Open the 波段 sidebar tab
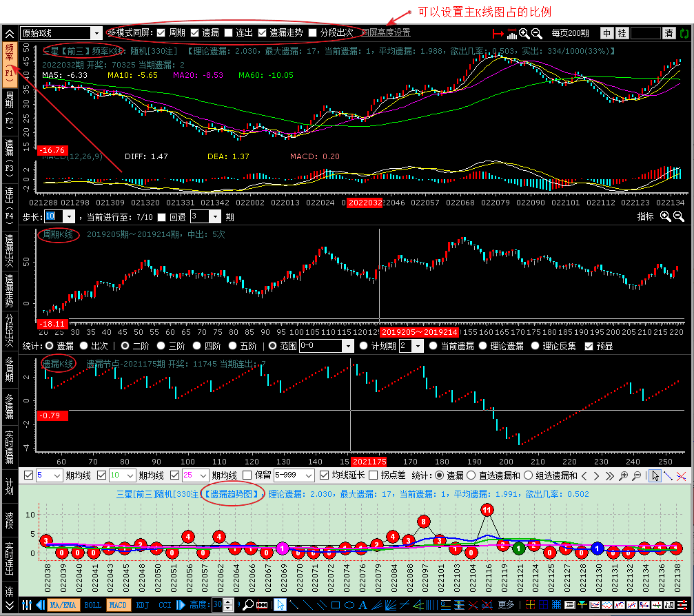This screenshot has height=616, width=694. tap(9, 520)
